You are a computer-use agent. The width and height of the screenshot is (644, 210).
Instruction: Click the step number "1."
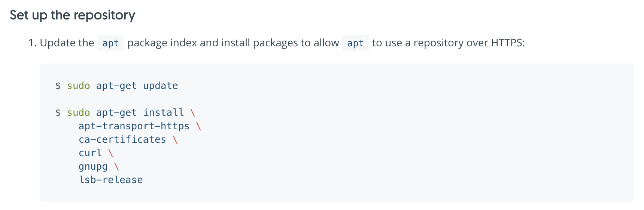click(x=33, y=43)
